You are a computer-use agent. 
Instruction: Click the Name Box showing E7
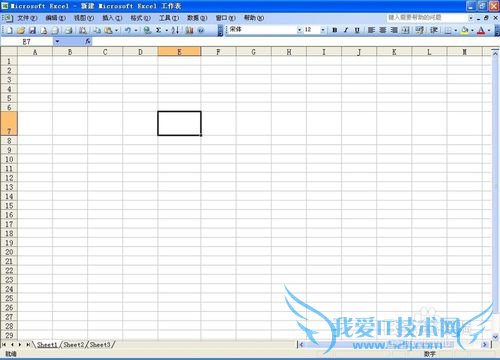[x=27, y=42]
